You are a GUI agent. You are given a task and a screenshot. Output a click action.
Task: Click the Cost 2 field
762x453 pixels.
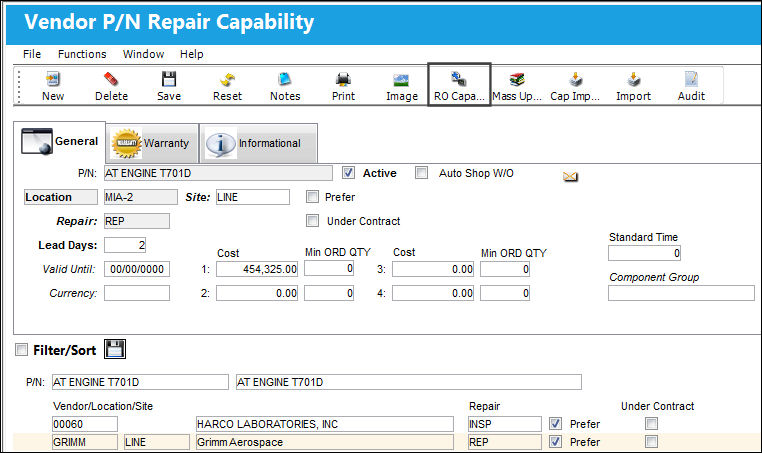257,293
